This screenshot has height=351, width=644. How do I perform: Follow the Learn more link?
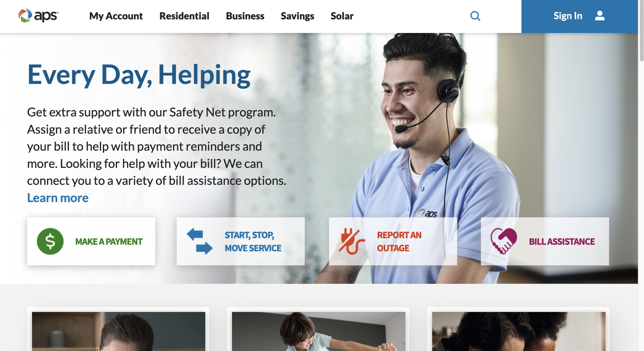click(58, 198)
